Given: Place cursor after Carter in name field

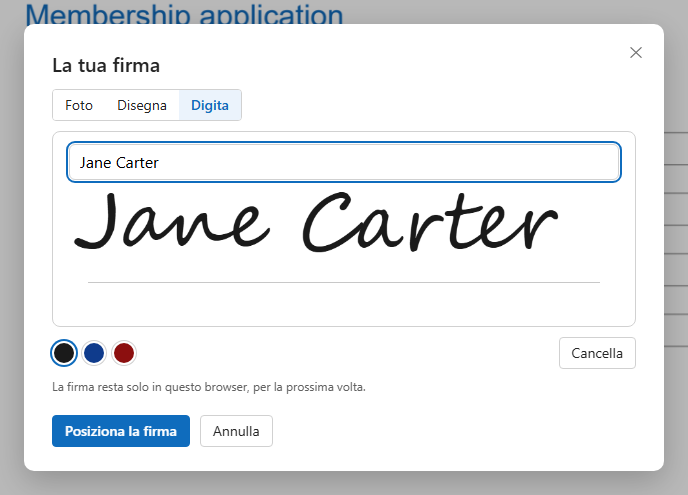Looking at the screenshot, I should coord(159,162).
